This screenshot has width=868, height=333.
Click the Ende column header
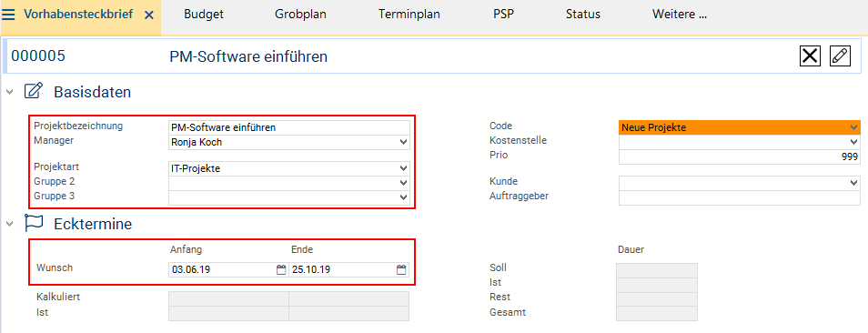(302, 250)
